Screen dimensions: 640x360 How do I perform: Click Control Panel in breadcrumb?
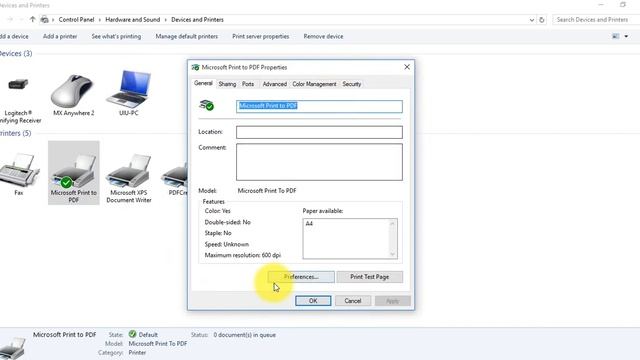76,20
